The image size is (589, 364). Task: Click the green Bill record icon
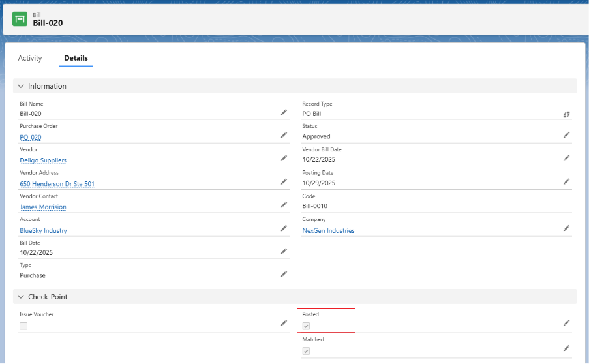coord(20,19)
